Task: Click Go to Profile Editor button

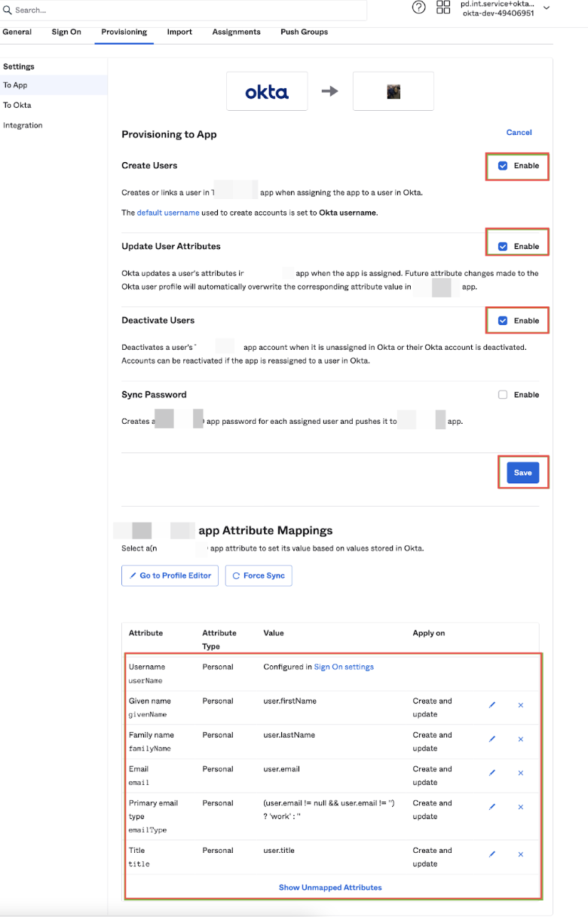Action: tap(170, 575)
